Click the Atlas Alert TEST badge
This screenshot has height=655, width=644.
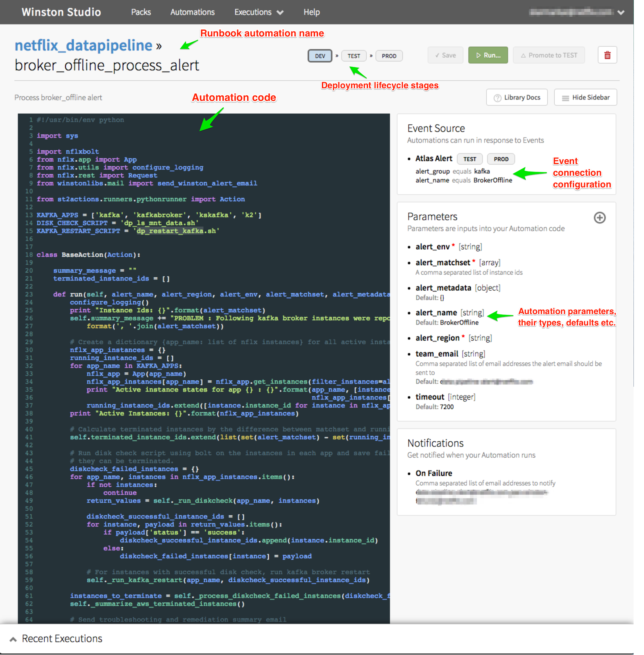pos(469,159)
